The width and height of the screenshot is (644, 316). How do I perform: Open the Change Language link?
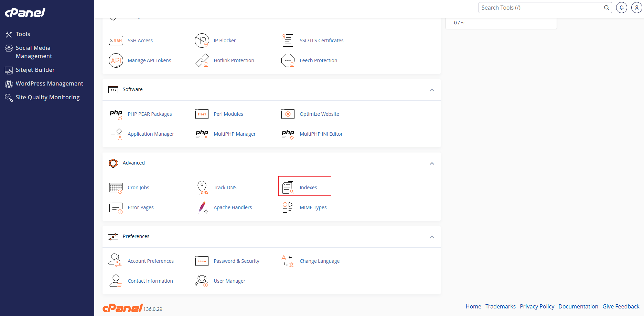coord(320,261)
